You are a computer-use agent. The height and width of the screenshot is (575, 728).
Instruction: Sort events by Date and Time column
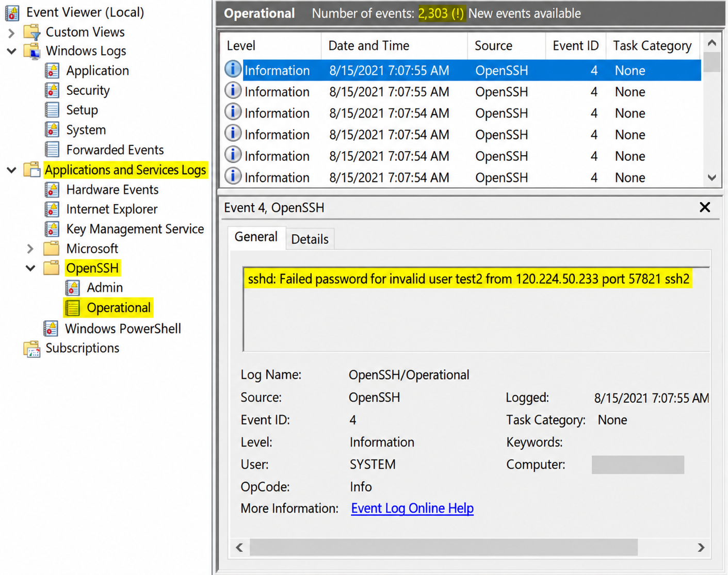point(394,46)
